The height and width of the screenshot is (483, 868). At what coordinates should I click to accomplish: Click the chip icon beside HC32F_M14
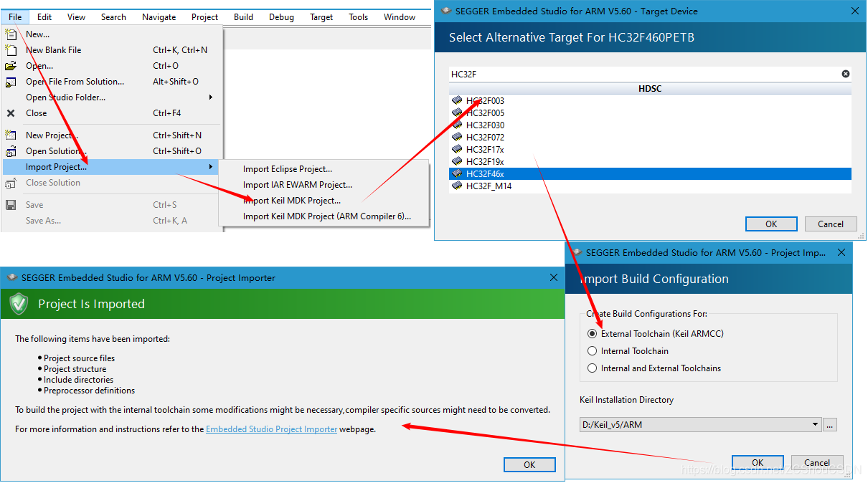[x=457, y=186]
